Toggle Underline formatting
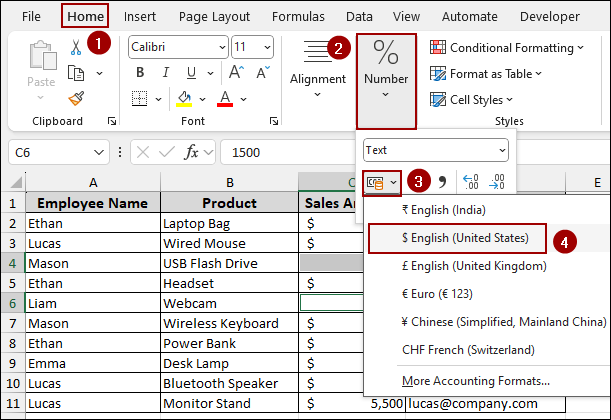 [x=191, y=72]
